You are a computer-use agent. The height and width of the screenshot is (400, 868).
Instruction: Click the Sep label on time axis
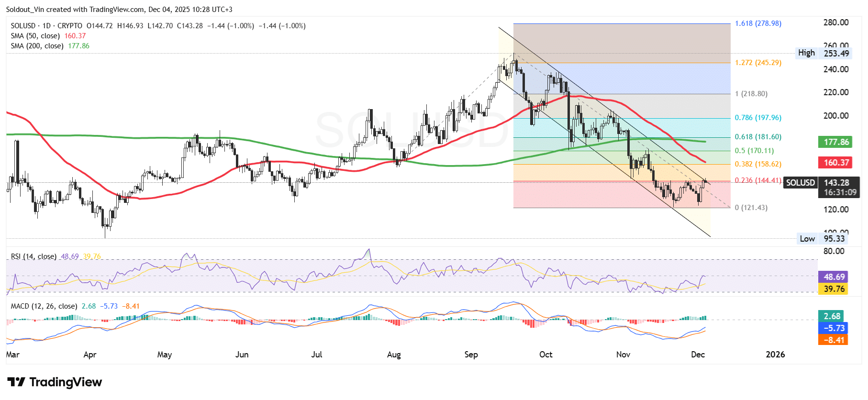[471, 355]
